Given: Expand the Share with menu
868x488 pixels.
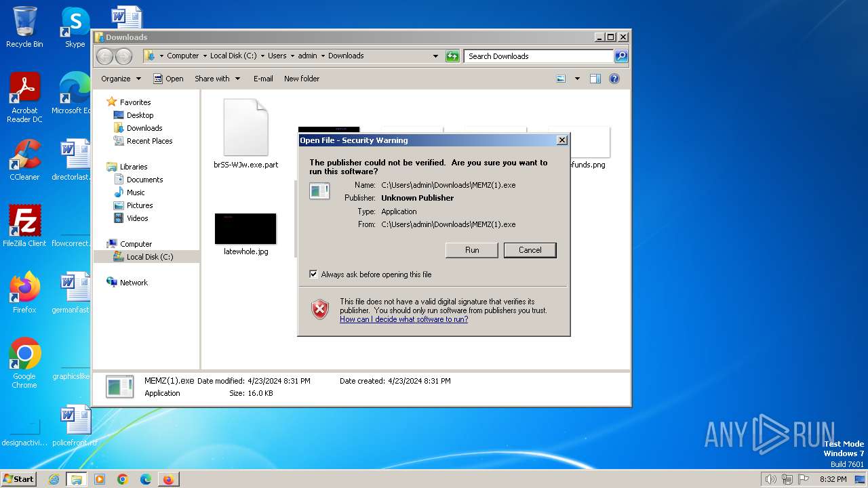Looking at the screenshot, I should [217, 79].
